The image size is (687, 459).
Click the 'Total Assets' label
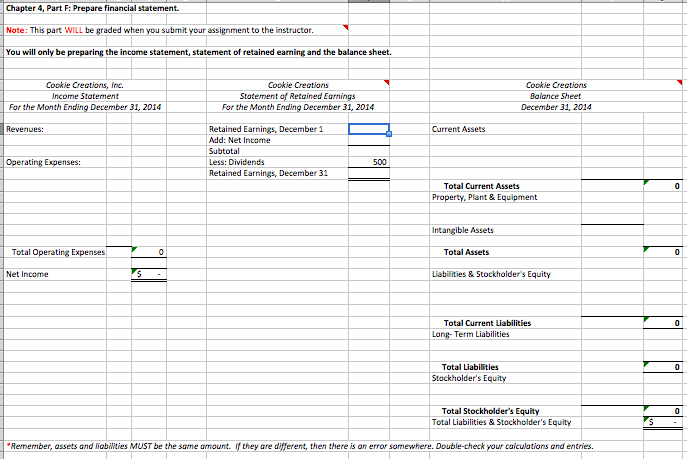466,252
